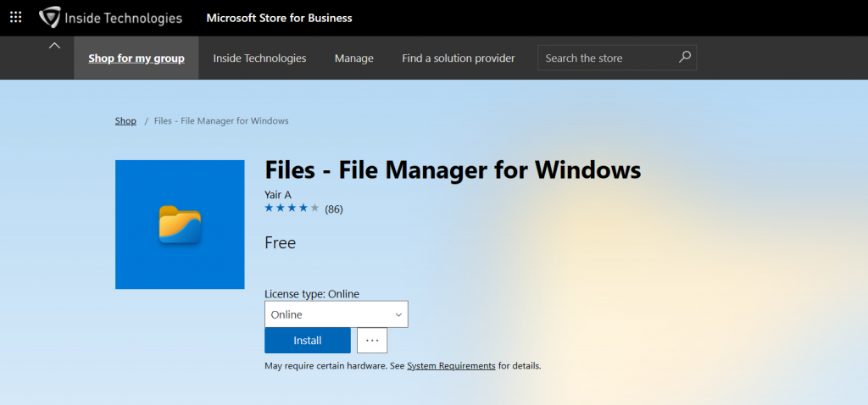Open the more options ellipsis button

coord(372,341)
